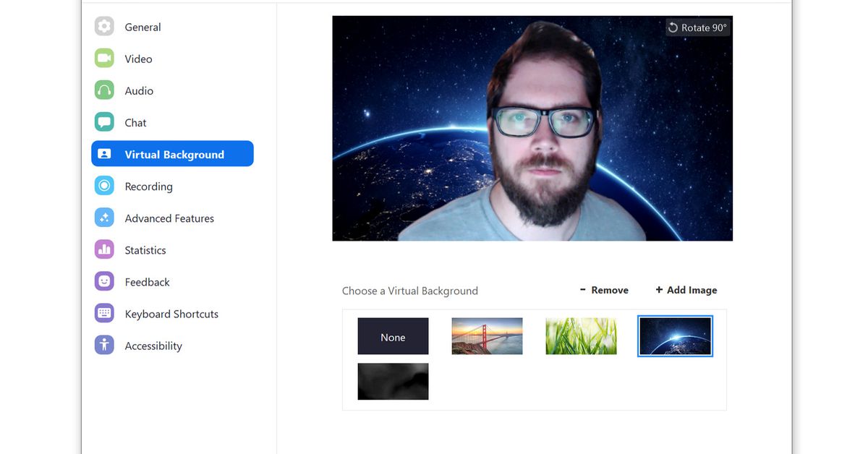The width and height of the screenshot is (868, 454).
Task: Open General settings label
Action: pyautogui.click(x=142, y=27)
